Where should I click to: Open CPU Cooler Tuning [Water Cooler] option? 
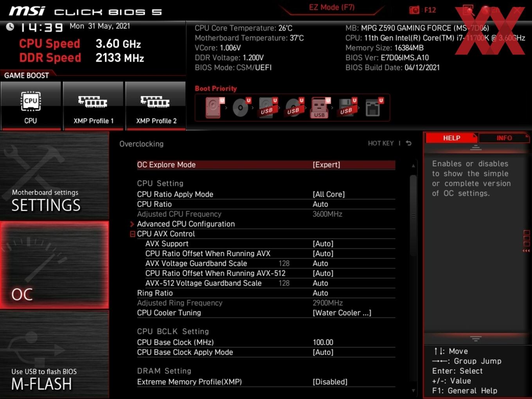[x=266, y=313]
